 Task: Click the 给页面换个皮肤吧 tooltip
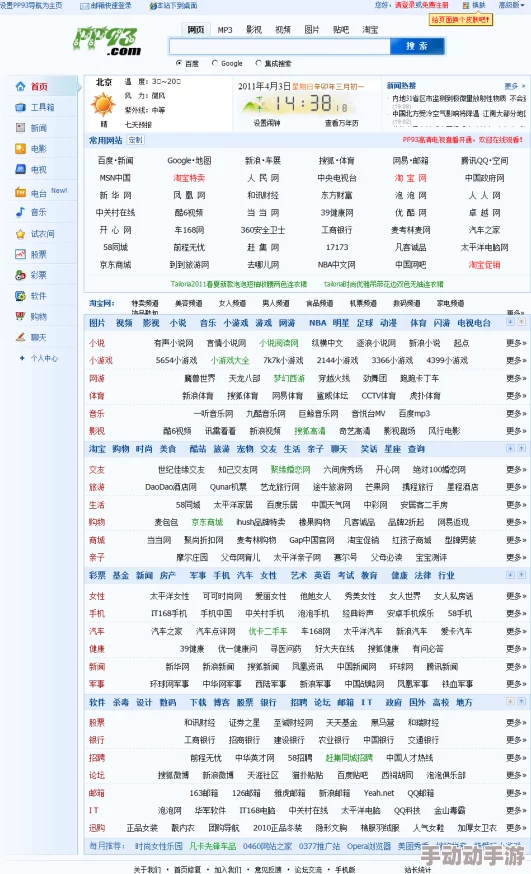pos(461,20)
